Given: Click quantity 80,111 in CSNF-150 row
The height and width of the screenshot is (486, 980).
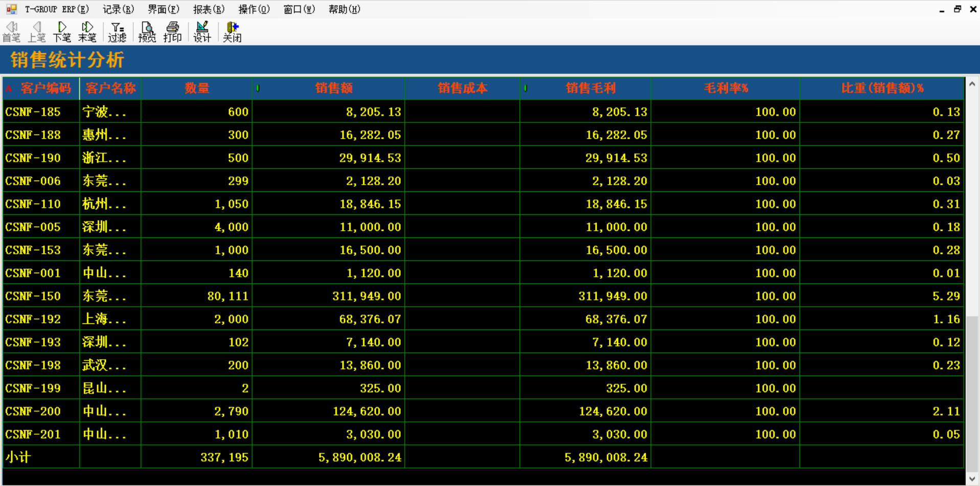Looking at the screenshot, I should (227, 296).
